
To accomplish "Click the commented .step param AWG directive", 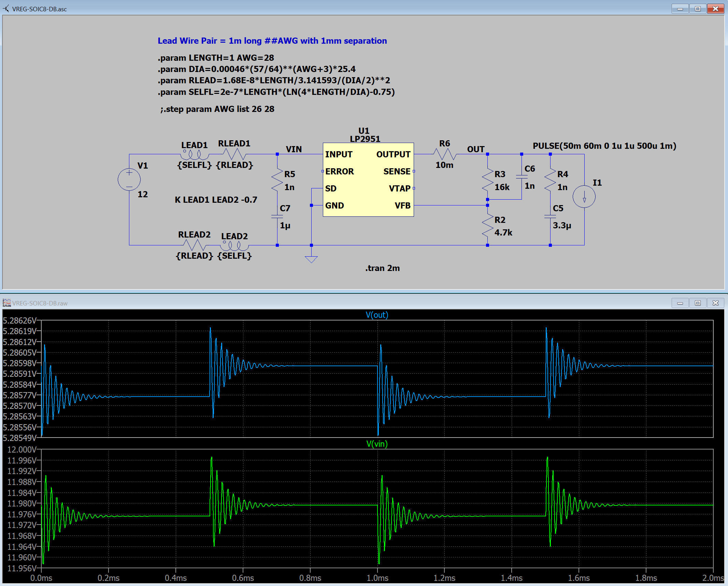I will 217,109.
